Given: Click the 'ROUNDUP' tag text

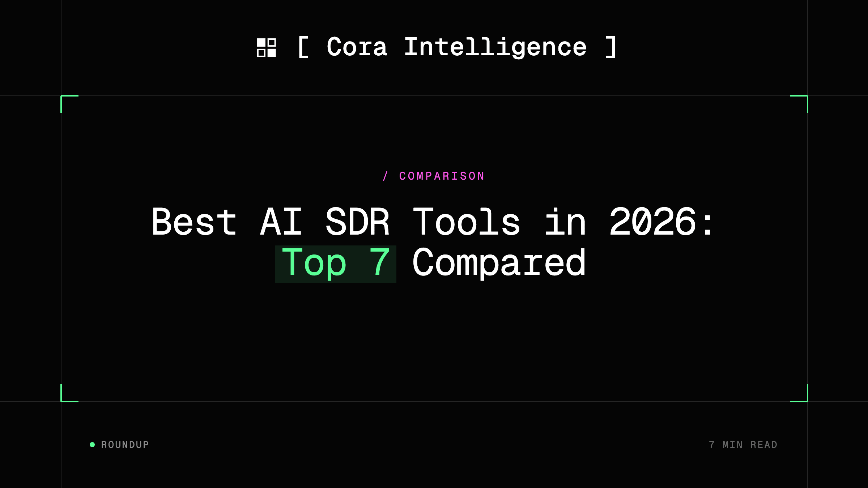Looking at the screenshot, I should 125,445.
